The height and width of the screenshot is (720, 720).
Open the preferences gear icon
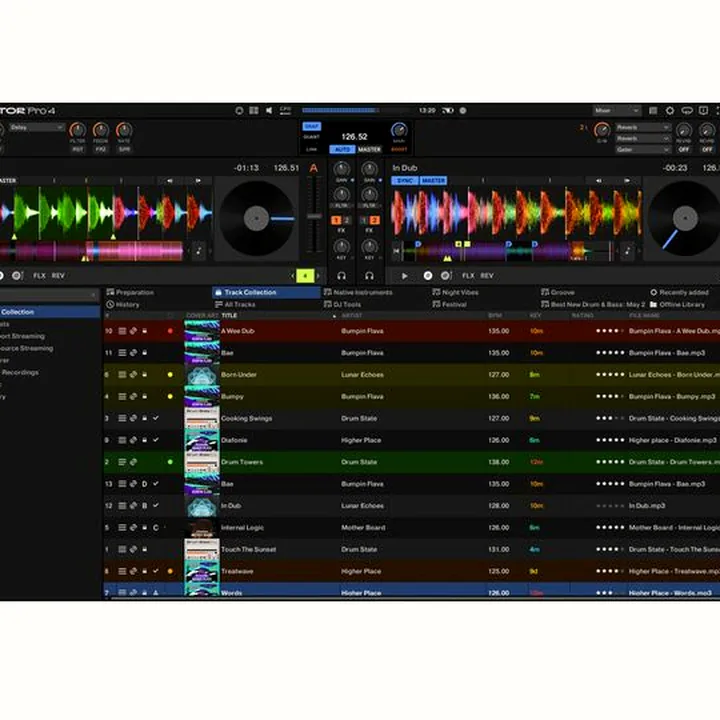pyautogui.click(x=669, y=111)
